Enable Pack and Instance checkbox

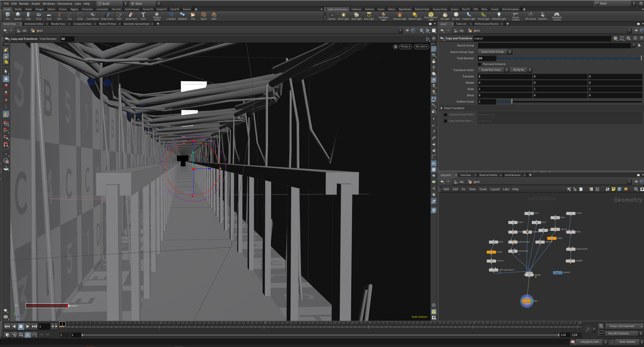click(x=480, y=64)
